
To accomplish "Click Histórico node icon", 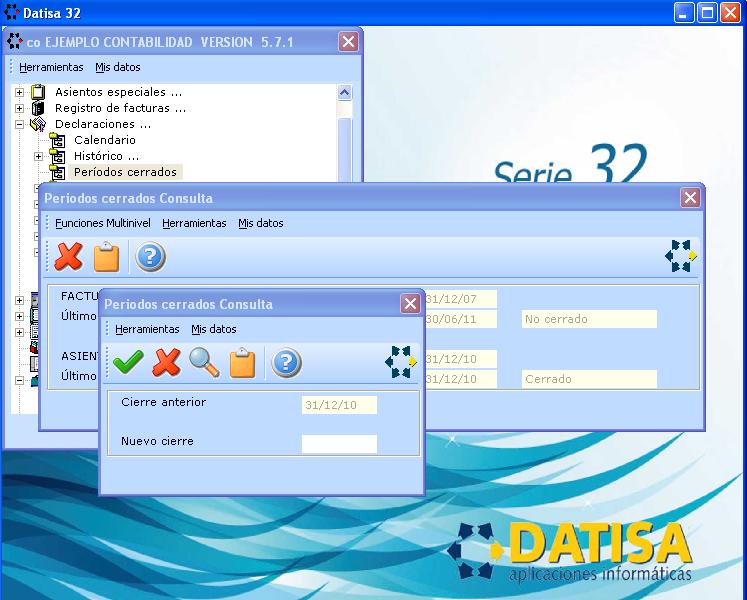I will coord(57,156).
